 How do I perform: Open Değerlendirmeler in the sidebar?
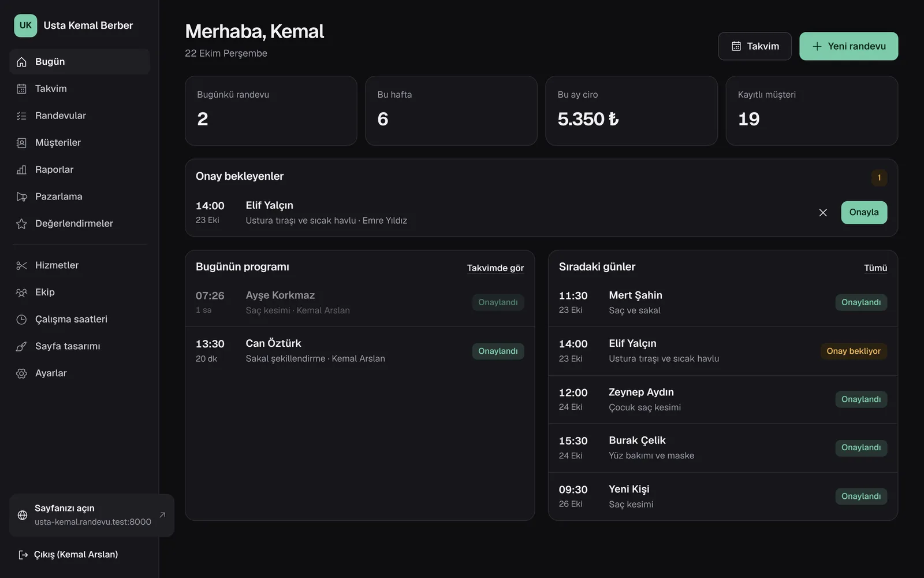tap(80, 224)
